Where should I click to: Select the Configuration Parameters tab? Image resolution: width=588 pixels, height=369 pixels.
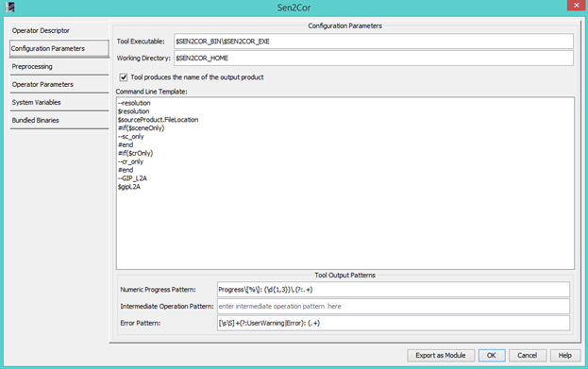tap(59, 48)
